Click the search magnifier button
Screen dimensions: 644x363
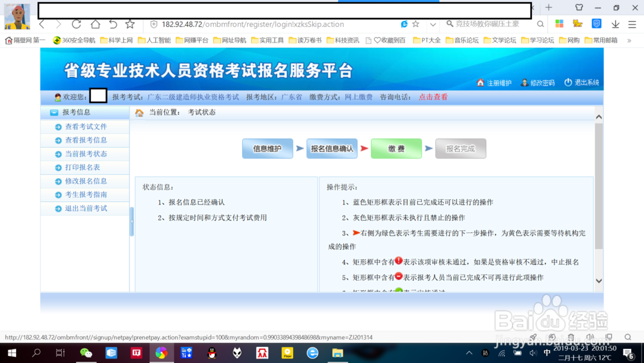pos(540,25)
